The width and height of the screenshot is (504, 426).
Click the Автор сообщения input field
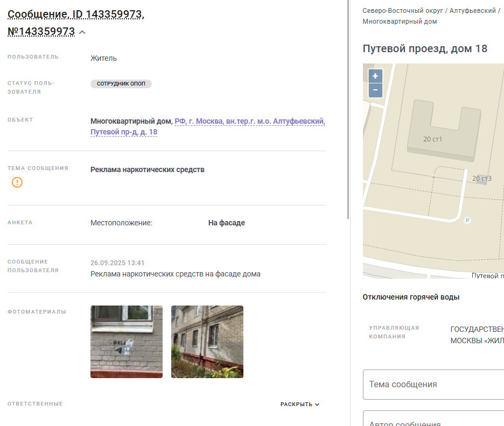tap(433, 418)
